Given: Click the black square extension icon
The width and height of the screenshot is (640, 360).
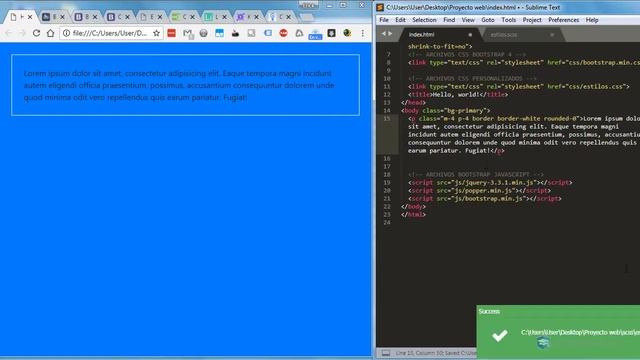Looking at the screenshot, I should [331, 33].
